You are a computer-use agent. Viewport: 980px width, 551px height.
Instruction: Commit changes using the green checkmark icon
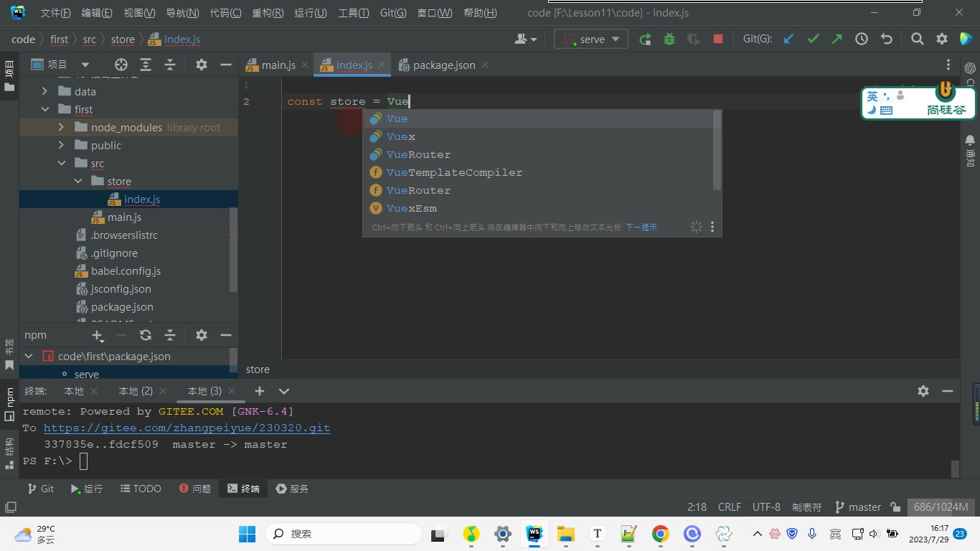pos(813,39)
